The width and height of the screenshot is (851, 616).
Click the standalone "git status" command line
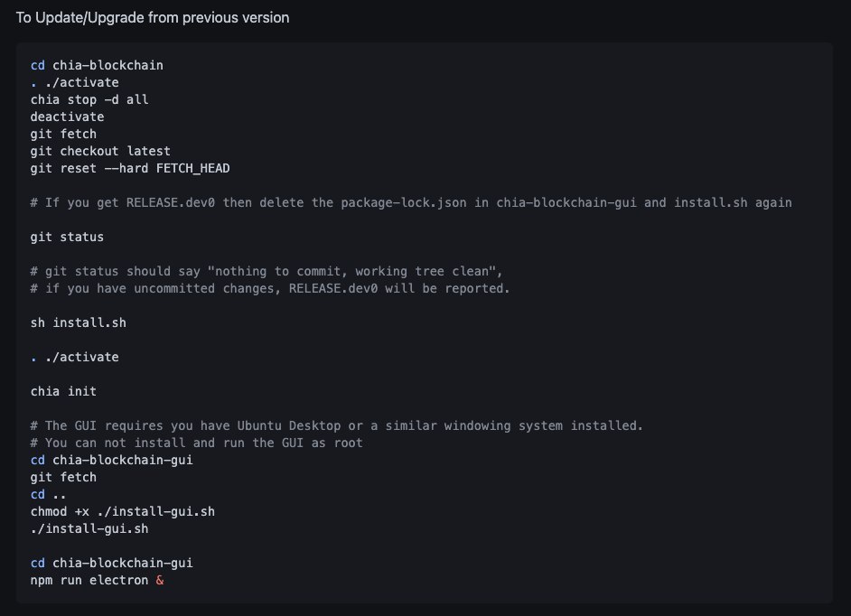click(x=67, y=238)
